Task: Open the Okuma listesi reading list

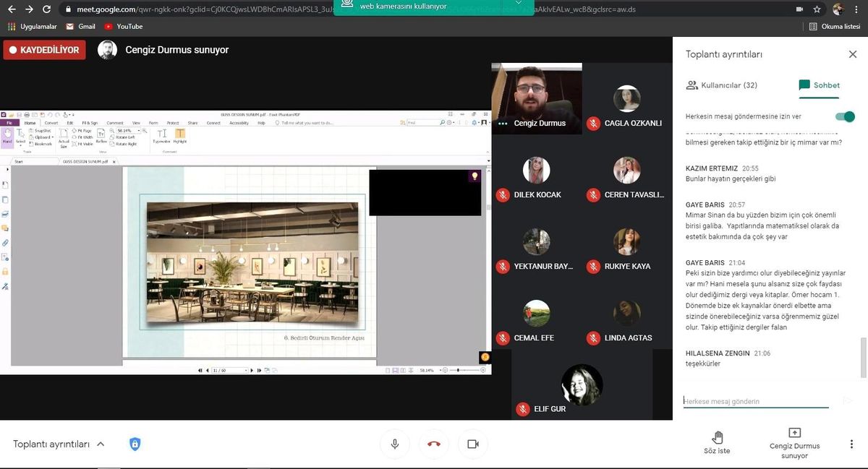Action: (835, 26)
